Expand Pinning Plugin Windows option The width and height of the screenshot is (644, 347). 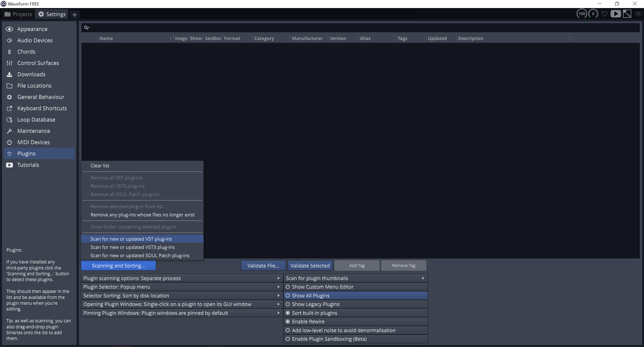pyautogui.click(x=182, y=313)
